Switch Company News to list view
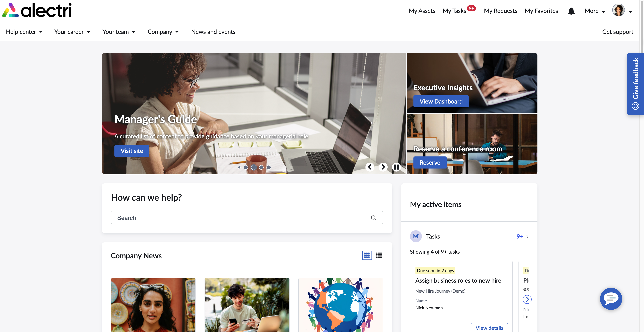Image resolution: width=644 pixels, height=332 pixels. point(379,255)
